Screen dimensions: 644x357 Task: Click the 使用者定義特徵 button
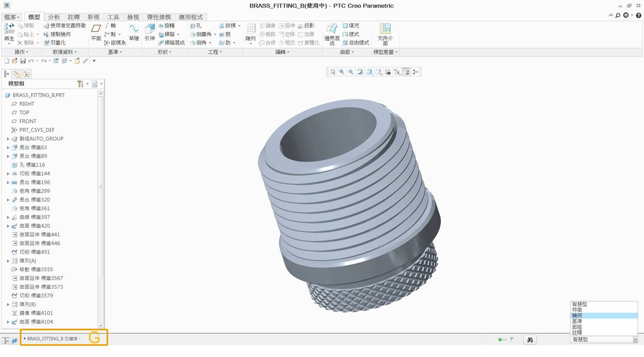click(65, 26)
